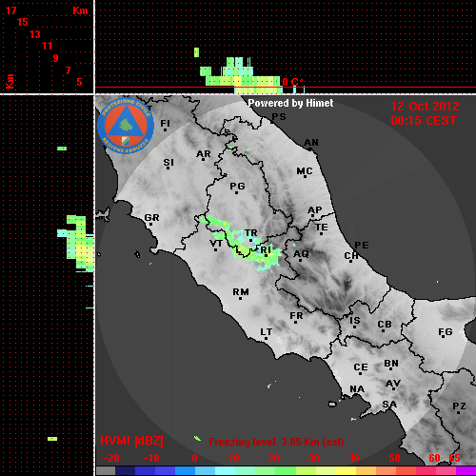Click the 12 Oct 2012 date stamp
476x476 pixels.
(425, 107)
